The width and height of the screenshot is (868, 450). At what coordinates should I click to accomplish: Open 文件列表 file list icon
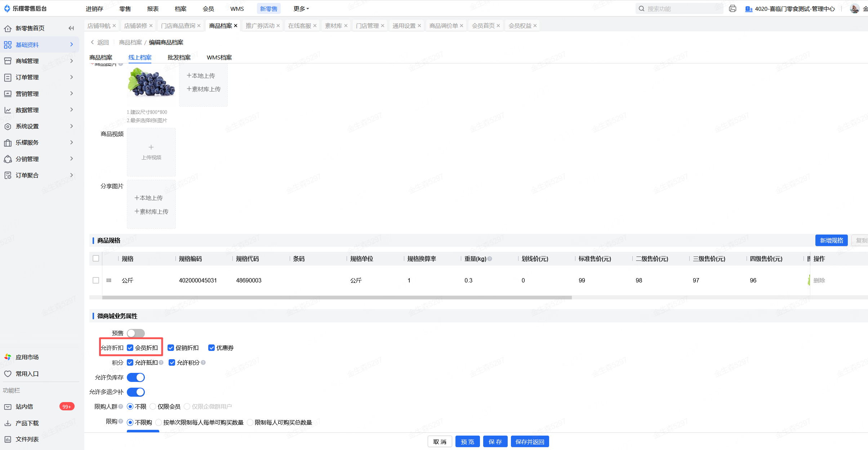tap(8, 439)
